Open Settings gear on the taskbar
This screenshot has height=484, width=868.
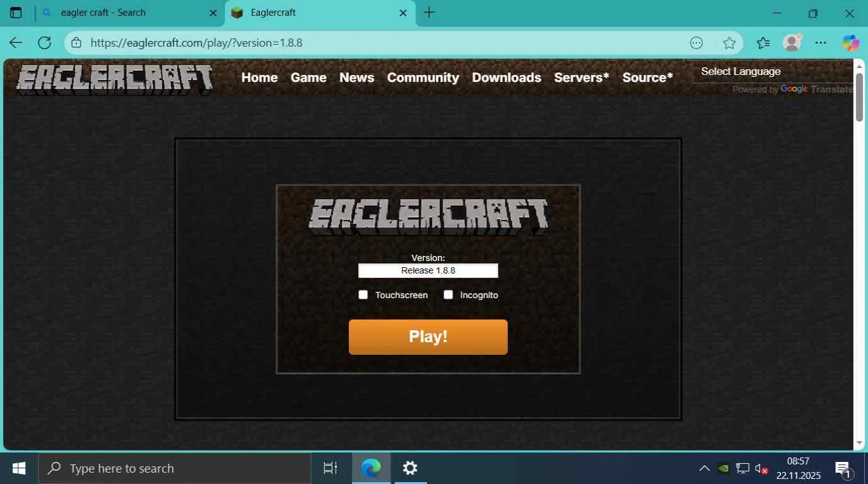(x=410, y=468)
